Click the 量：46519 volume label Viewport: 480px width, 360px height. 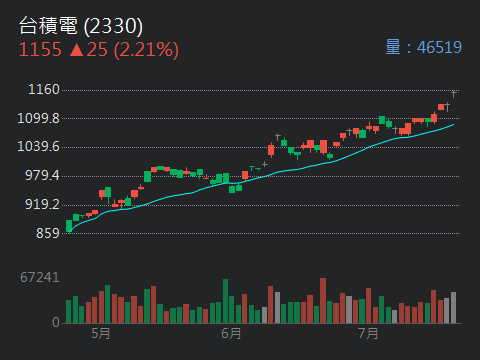[423, 47]
